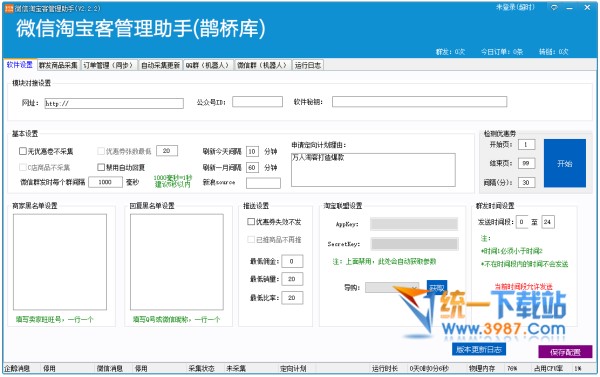Open the QQ群（机器人） tab
Image resolution: width=600 pixels, height=377 pixels.
tap(208, 65)
